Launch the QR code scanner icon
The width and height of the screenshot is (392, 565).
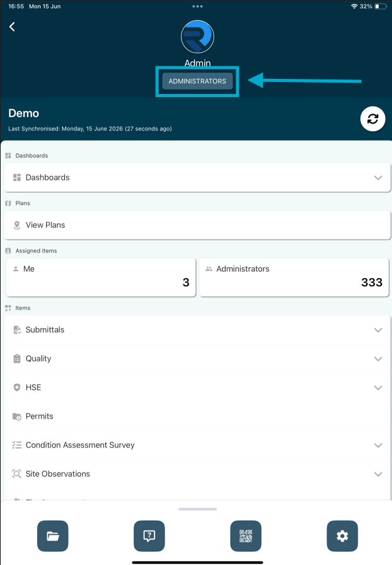(x=246, y=536)
